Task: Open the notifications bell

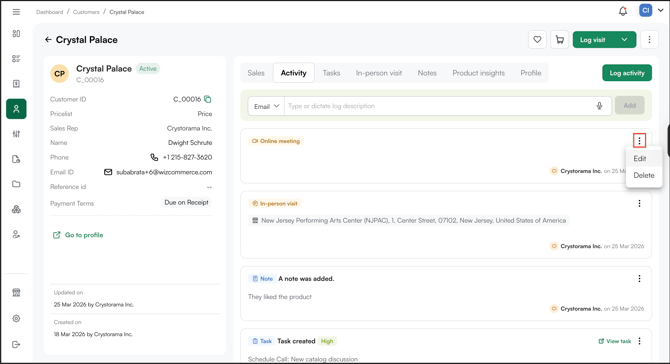Action: 623,11
